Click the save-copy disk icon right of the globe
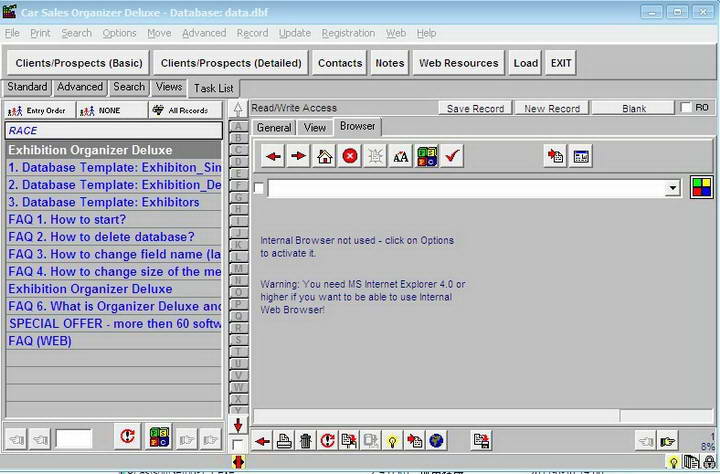The height and width of the screenshot is (474, 720). [482, 441]
